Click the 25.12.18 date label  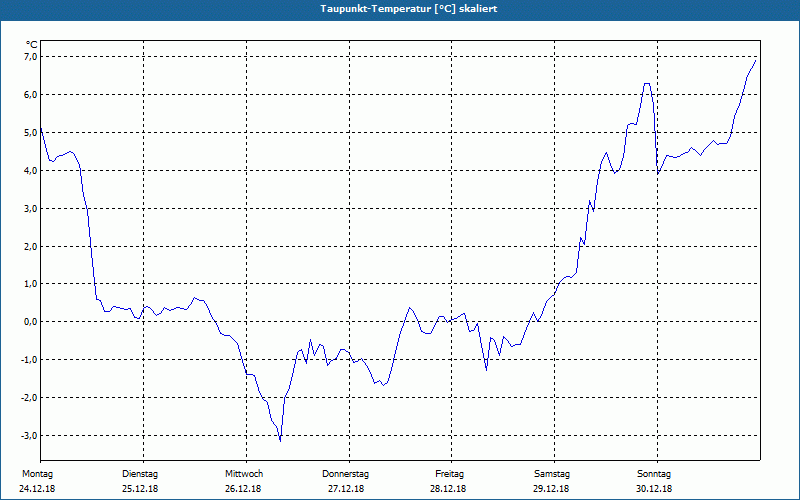coord(140,489)
